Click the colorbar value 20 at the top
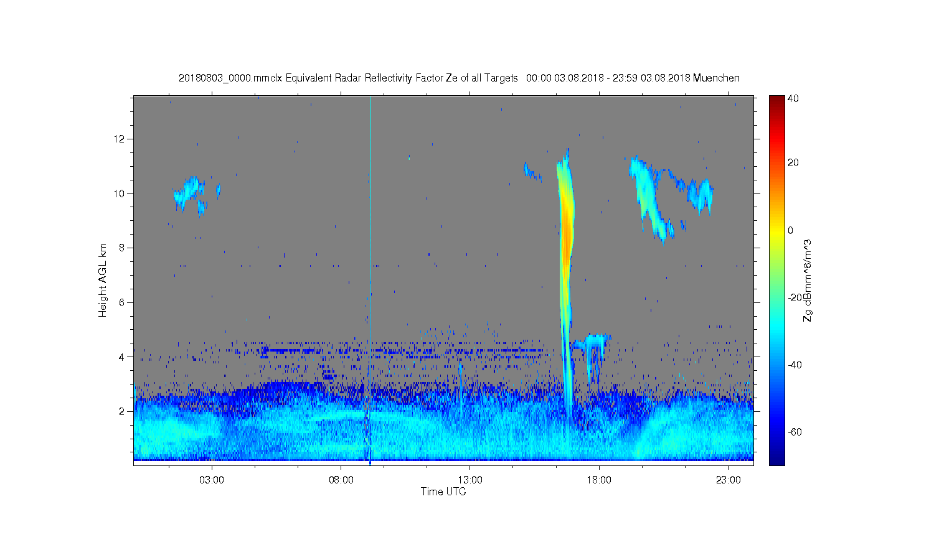Viewport: 934px width, 560px height. 793,163
